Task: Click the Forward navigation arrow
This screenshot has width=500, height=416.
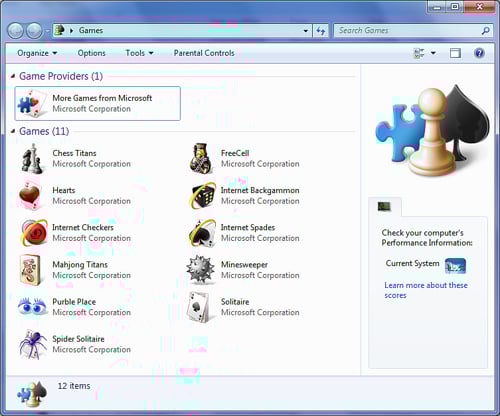Action: pos(34,31)
